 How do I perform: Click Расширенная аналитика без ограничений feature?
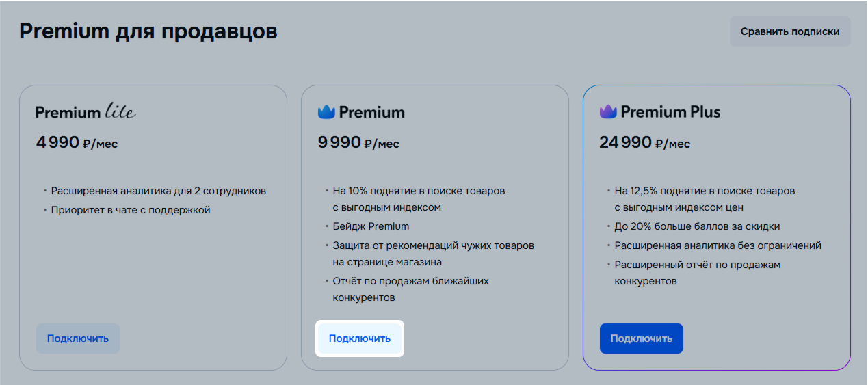(718, 245)
